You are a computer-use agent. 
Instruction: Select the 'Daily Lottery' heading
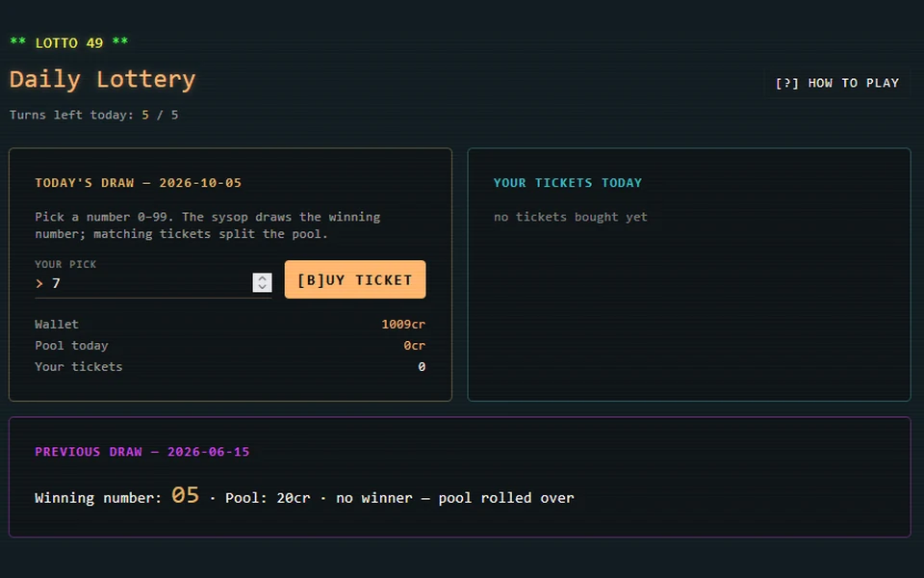click(102, 80)
